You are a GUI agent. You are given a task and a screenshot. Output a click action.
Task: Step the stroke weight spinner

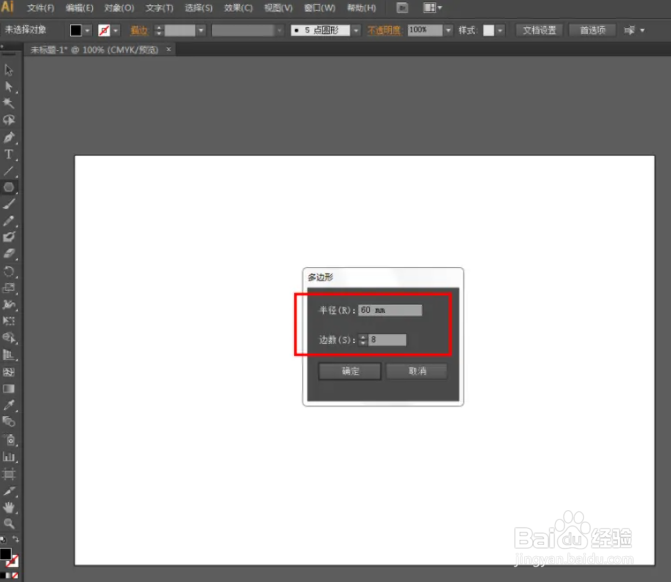[x=159, y=30]
